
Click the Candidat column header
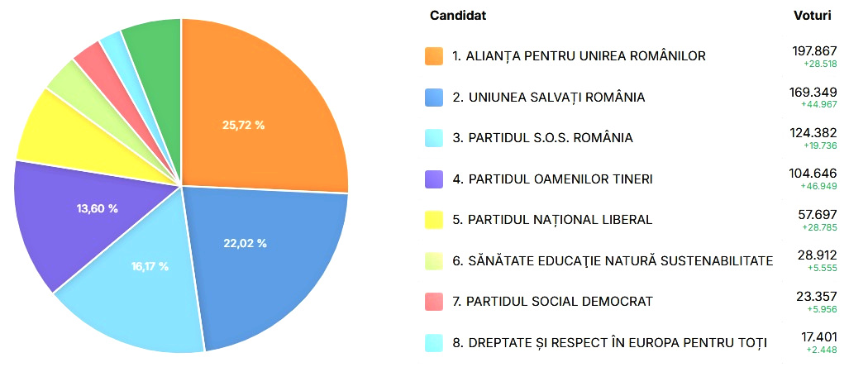[x=458, y=16]
